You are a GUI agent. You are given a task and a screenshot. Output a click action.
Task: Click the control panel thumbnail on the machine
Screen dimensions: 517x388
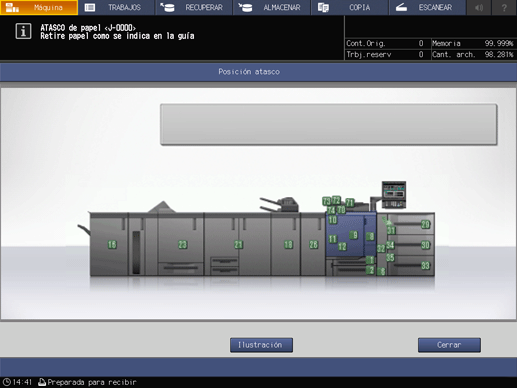394,195
